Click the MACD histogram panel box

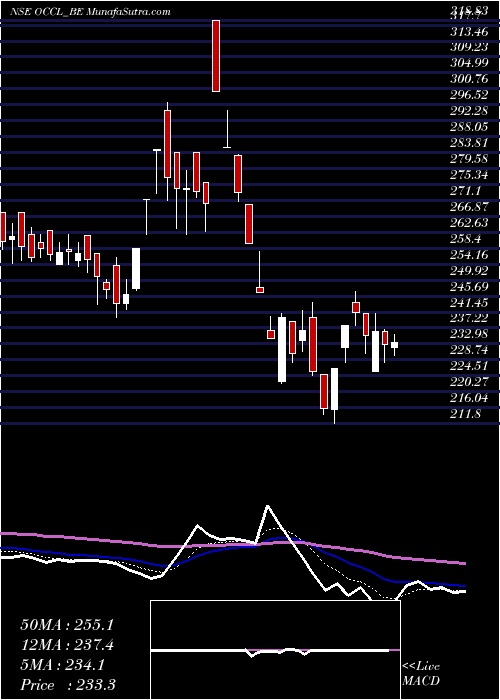click(x=275, y=650)
